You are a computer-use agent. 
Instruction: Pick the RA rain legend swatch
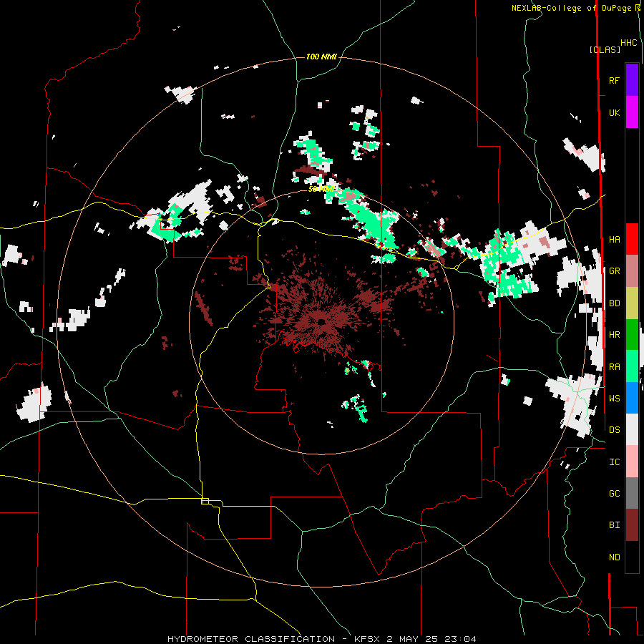pos(632,366)
